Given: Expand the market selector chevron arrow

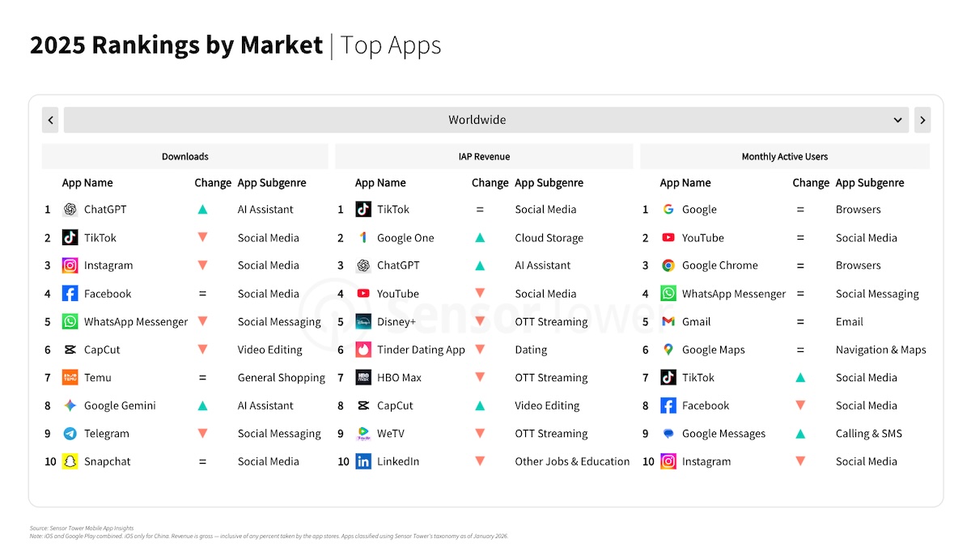Looking at the screenshot, I should pyautogui.click(x=897, y=120).
